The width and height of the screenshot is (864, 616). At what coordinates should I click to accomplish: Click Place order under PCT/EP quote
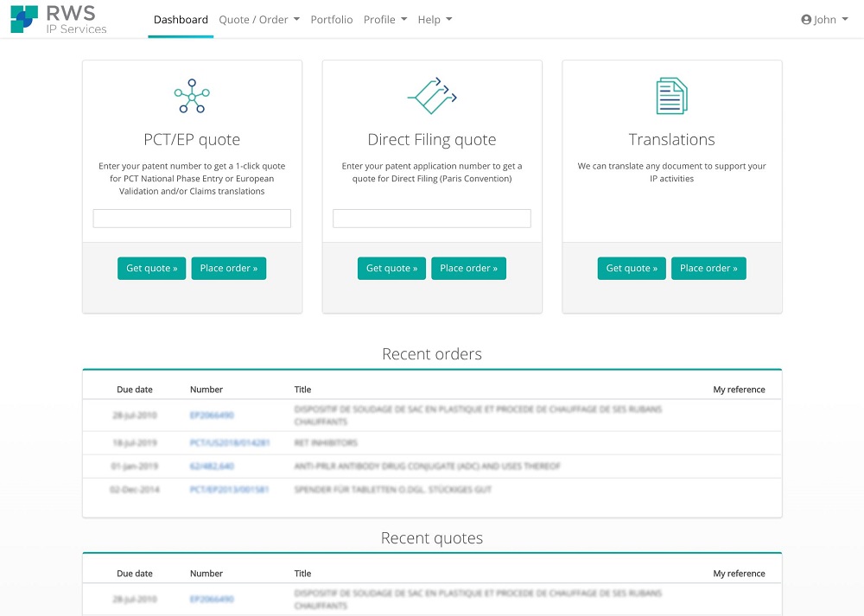(228, 269)
